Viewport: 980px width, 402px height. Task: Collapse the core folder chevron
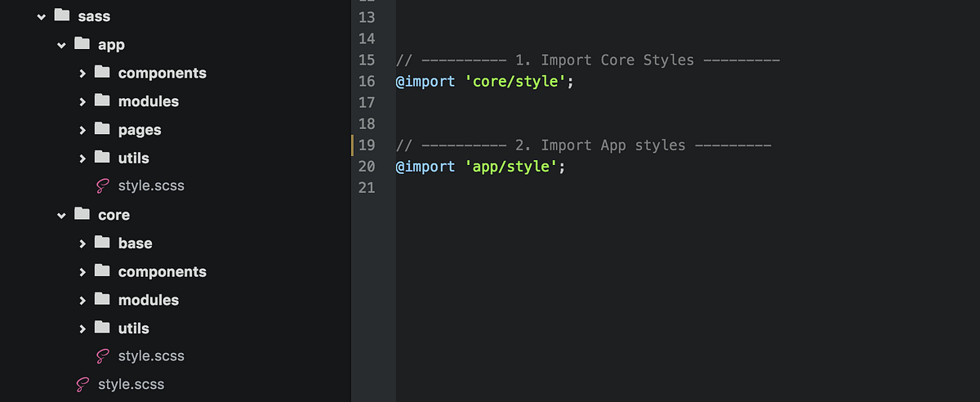(61, 216)
